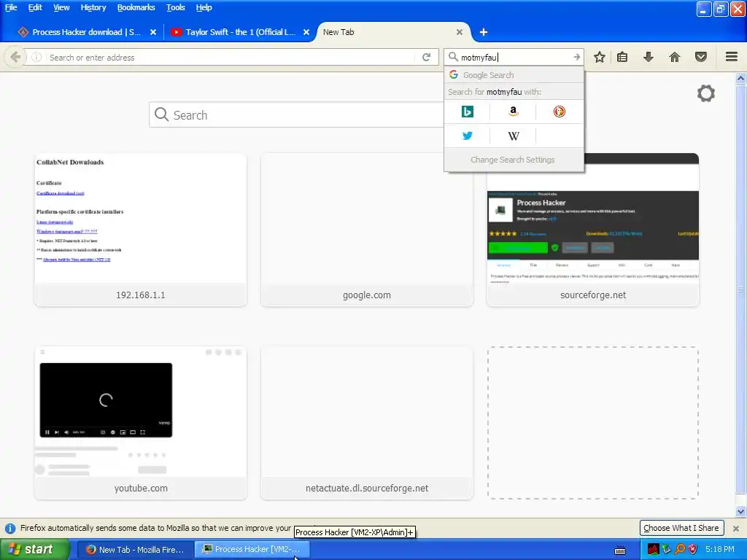Switch to Process Hacker download tab
The width and height of the screenshot is (747, 560).
click(86, 32)
